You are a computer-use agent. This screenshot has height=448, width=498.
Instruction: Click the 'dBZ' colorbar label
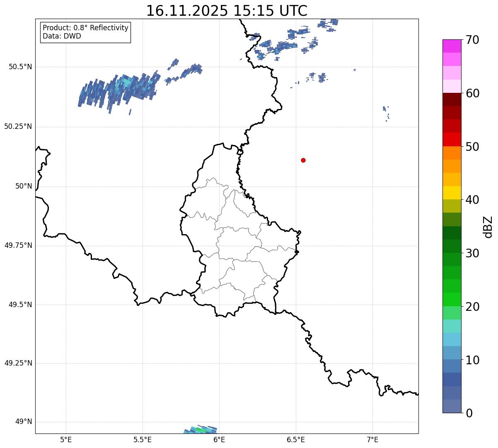[x=488, y=226]
